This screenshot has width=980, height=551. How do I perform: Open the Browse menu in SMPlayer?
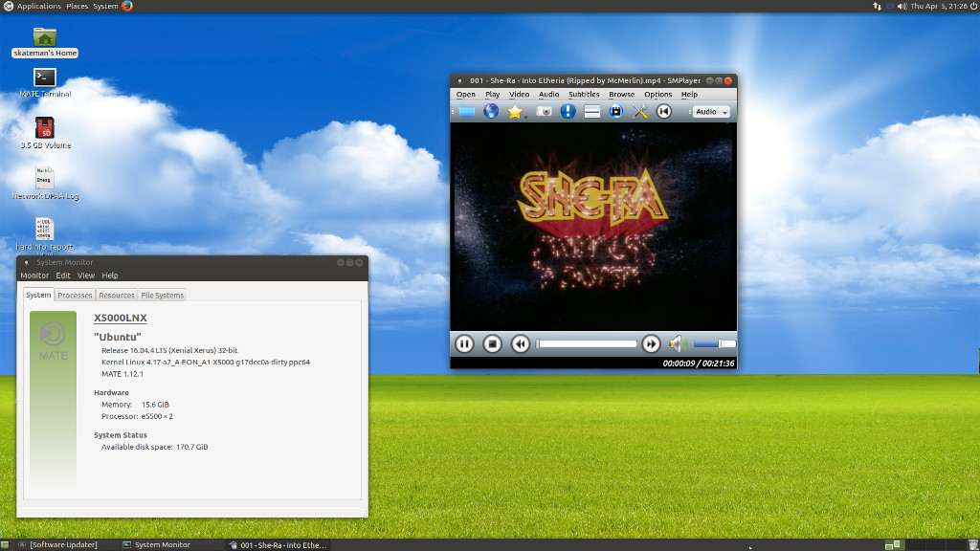(x=621, y=95)
